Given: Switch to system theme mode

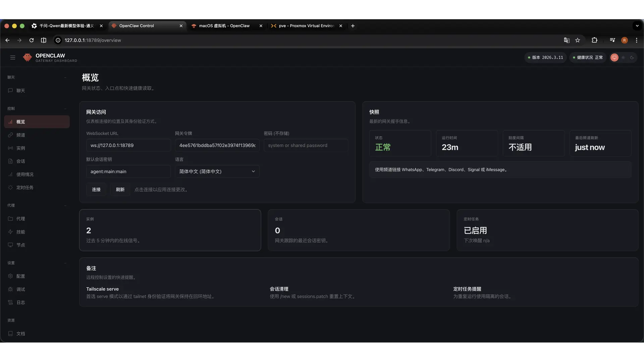Looking at the screenshot, I should pos(614,58).
